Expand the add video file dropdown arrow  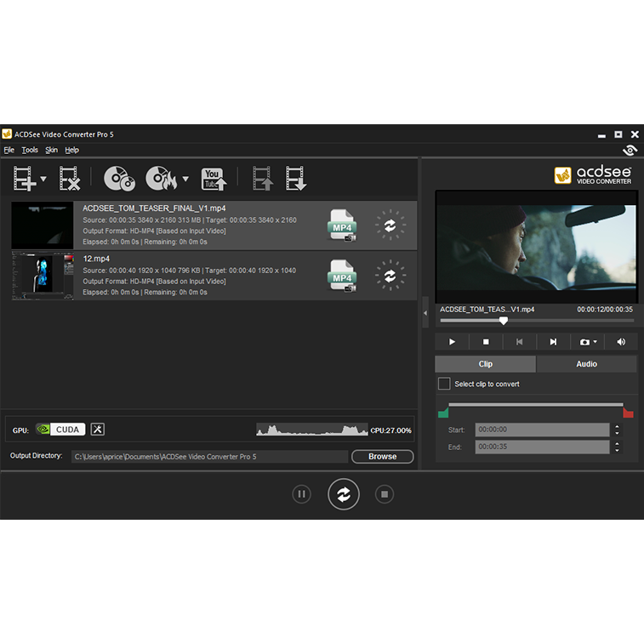(43, 180)
